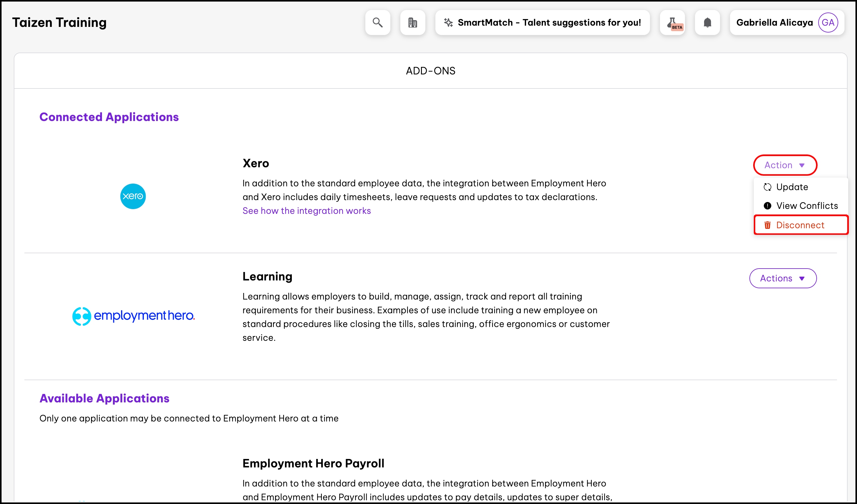Choose View Conflicts menu option

coord(807,206)
